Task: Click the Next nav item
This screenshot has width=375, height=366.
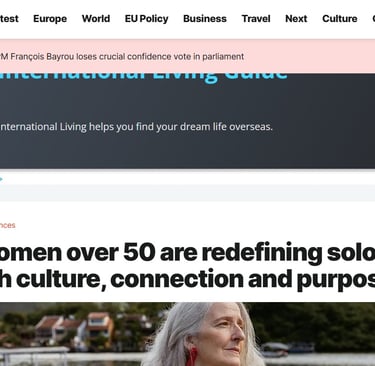Action: pyautogui.click(x=296, y=19)
